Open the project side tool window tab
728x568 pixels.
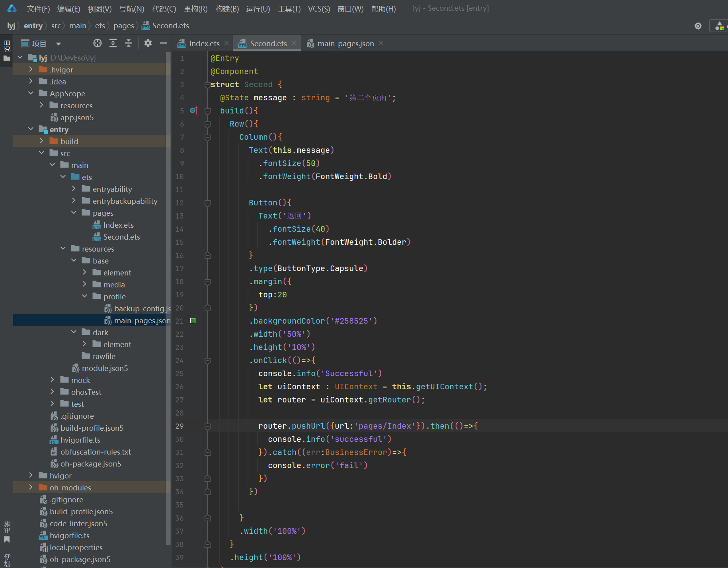7,51
